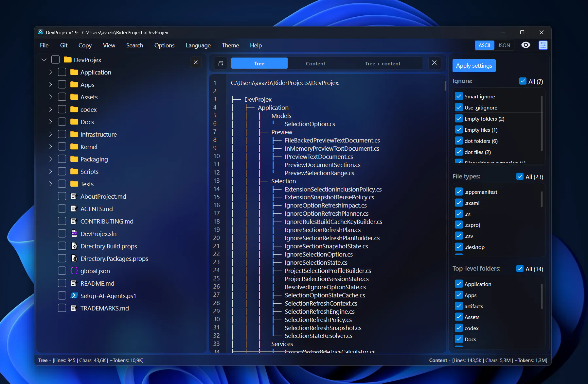Select JSON output format

[x=504, y=45]
